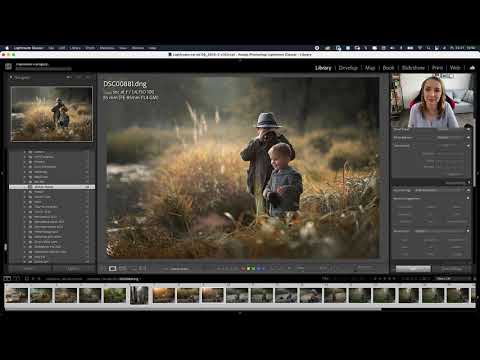The height and width of the screenshot is (360, 480).
Task: Switch to the Book module
Action: (388, 68)
